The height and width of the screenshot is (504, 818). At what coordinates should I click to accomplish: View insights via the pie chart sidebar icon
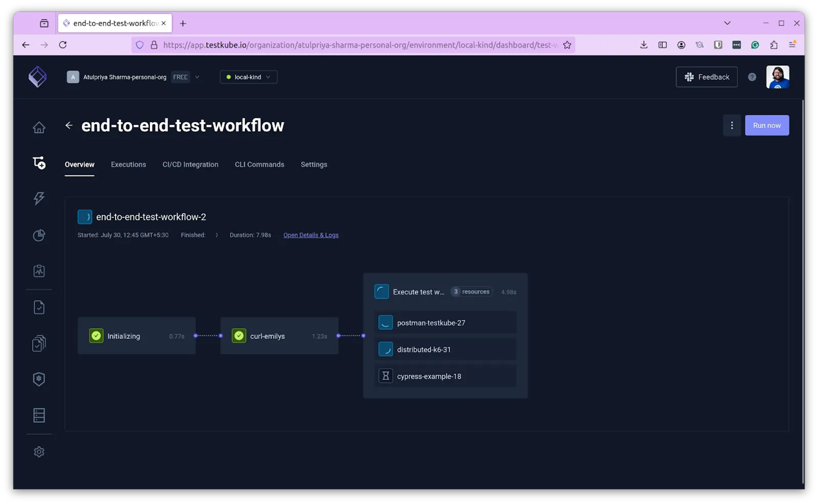click(x=39, y=235)
